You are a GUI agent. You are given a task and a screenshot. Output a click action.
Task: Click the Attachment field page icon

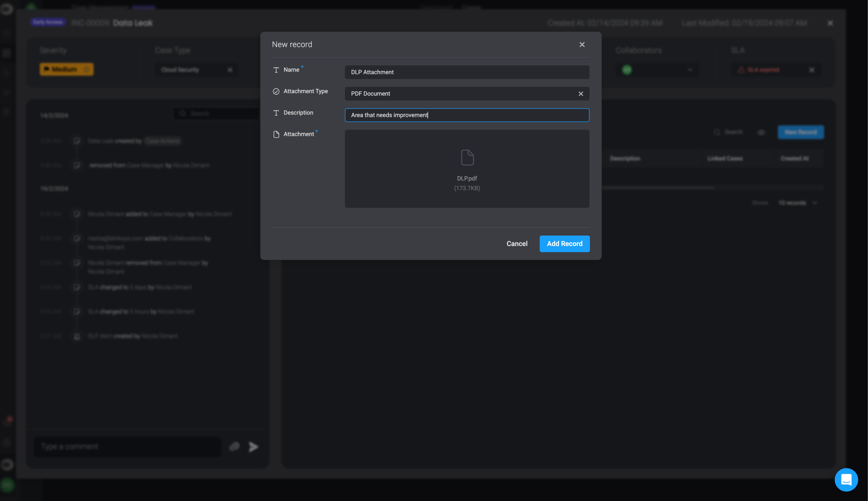click(276, 134)
